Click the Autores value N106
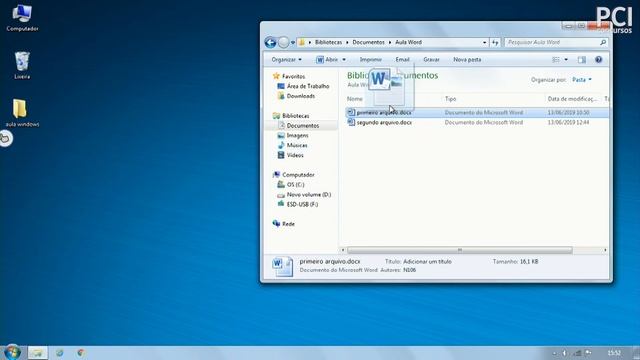The height and width of the screenshot is (360, 640). [409, 270]
